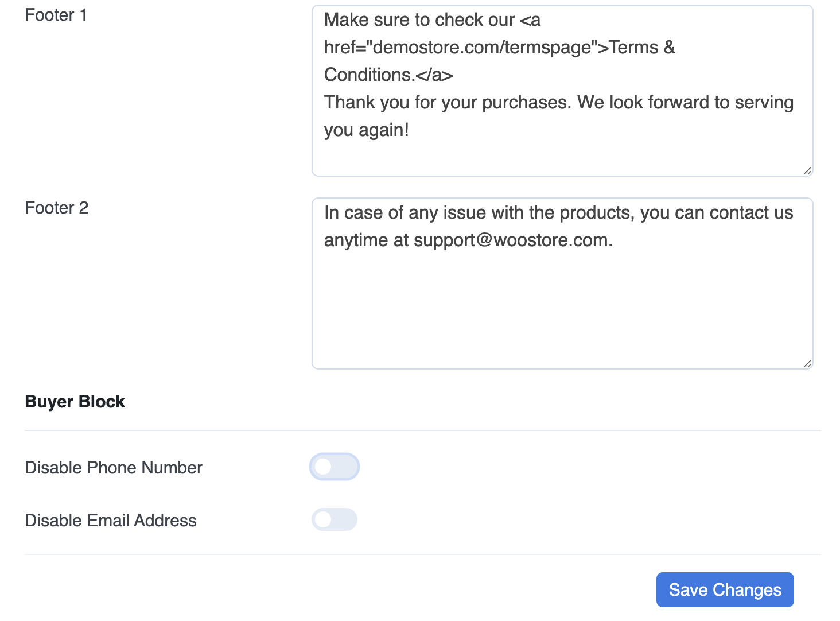Click the Disable Phone Number label

114,468
